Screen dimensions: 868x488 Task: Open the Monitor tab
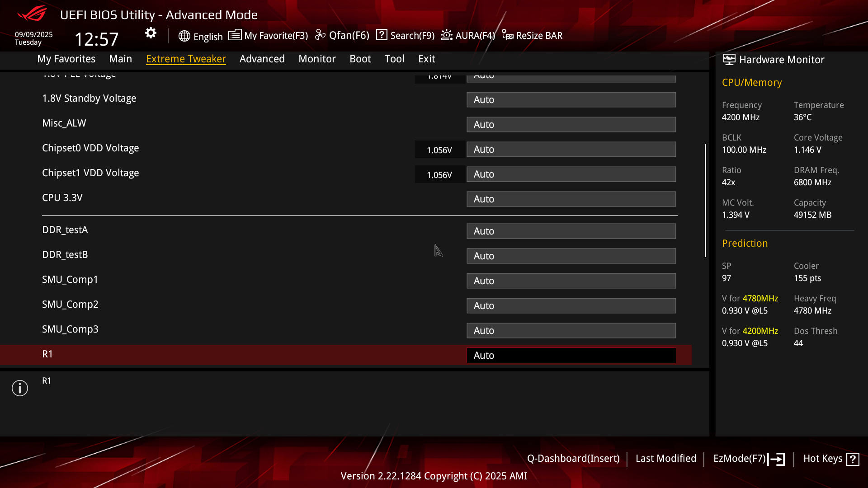click(317, 59)
